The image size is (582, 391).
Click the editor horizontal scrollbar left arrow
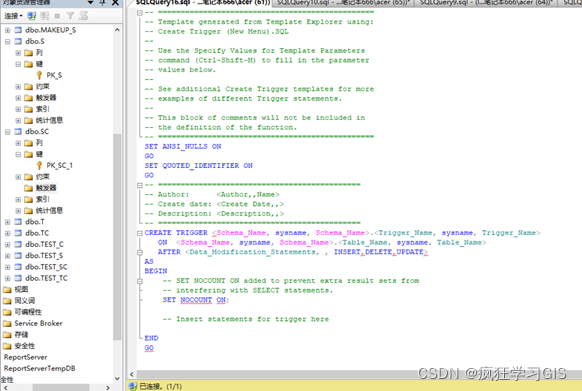point(132,374)
